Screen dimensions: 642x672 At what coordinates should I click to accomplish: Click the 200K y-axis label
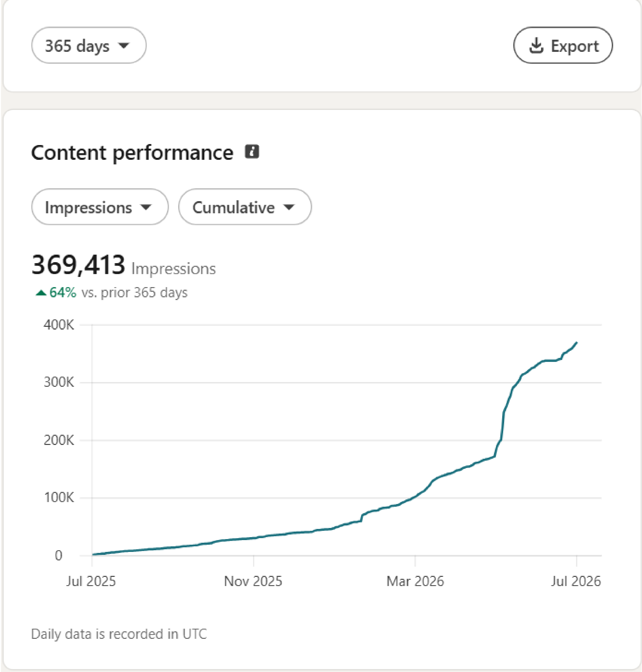(x=59, y=440)
